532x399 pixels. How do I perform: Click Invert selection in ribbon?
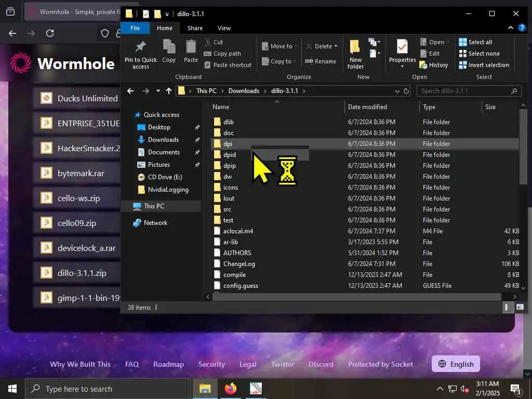tap(484, 65)
